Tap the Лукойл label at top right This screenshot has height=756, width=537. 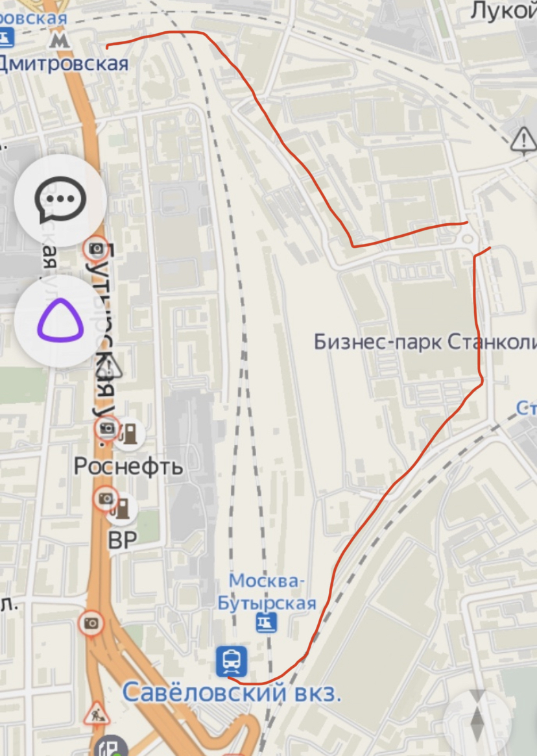[x=504, y=10]
